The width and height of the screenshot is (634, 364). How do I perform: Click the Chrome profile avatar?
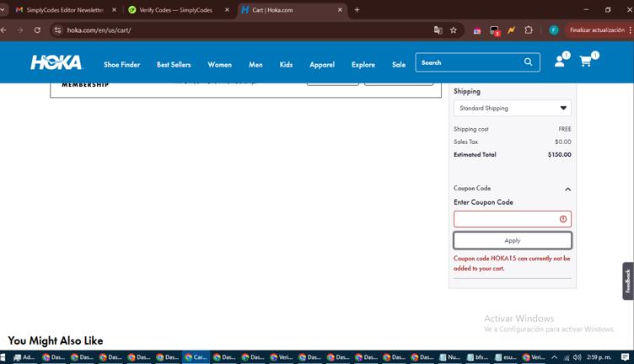pyautogui.click(x=554, y=29)
